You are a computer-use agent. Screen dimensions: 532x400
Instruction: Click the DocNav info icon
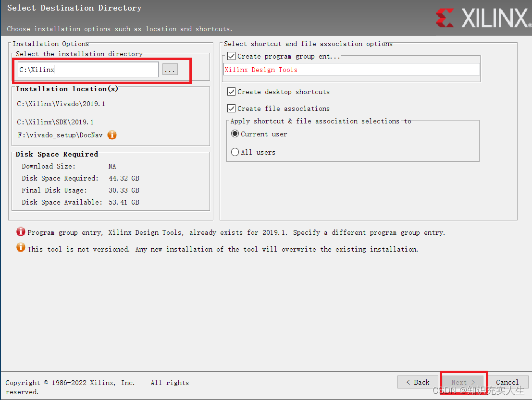click(x=112, y=135)
